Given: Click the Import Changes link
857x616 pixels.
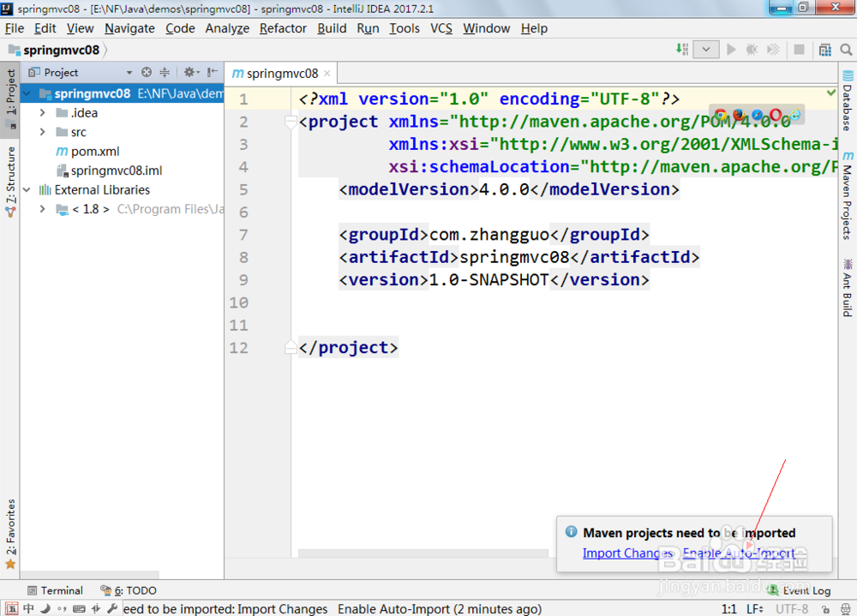Looking at the screenshot, I should click(x=627, y=553).
